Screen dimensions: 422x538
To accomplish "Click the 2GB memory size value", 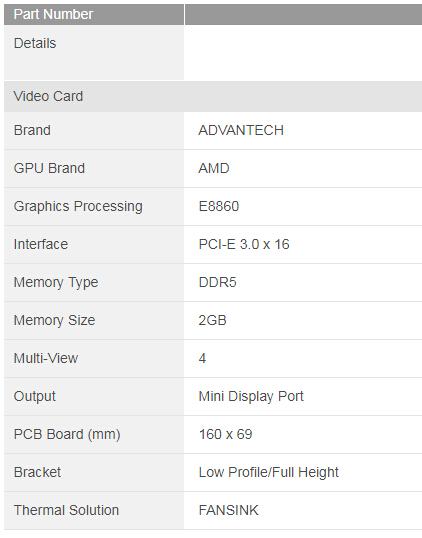I will pyautogui.click(x=212, y=320).
